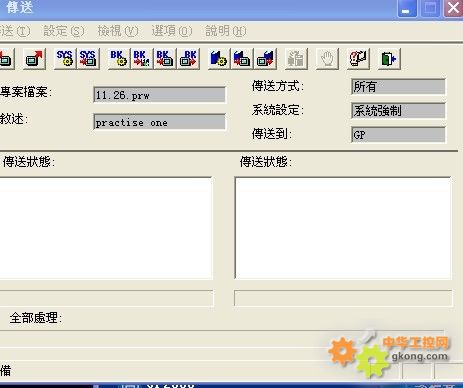Click the blue book to terminal download icon

tap(242, 59)
